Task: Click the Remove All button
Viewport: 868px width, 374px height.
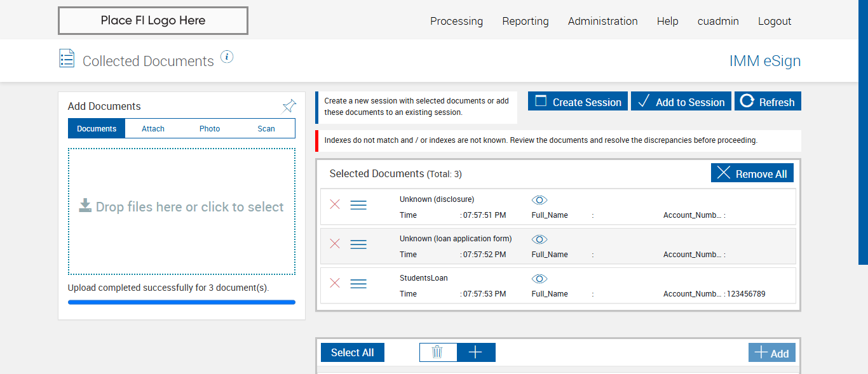Action: pos(752,173)
